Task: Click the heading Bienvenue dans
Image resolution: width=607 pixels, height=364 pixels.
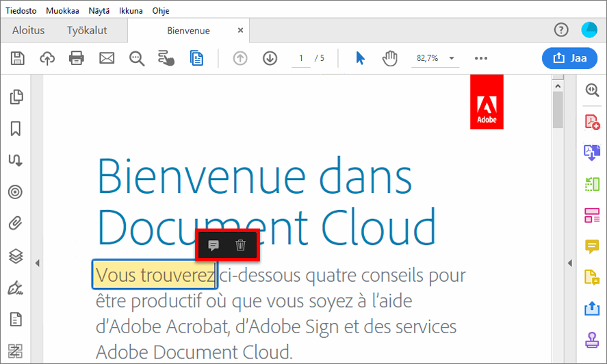Action: pyautogui.click(x=254, y=177)
